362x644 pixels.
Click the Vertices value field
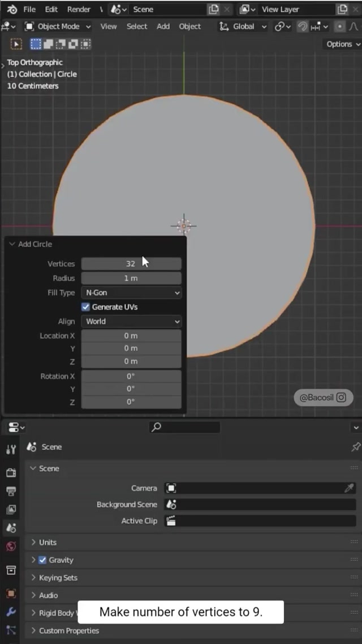tap(131, 264)
